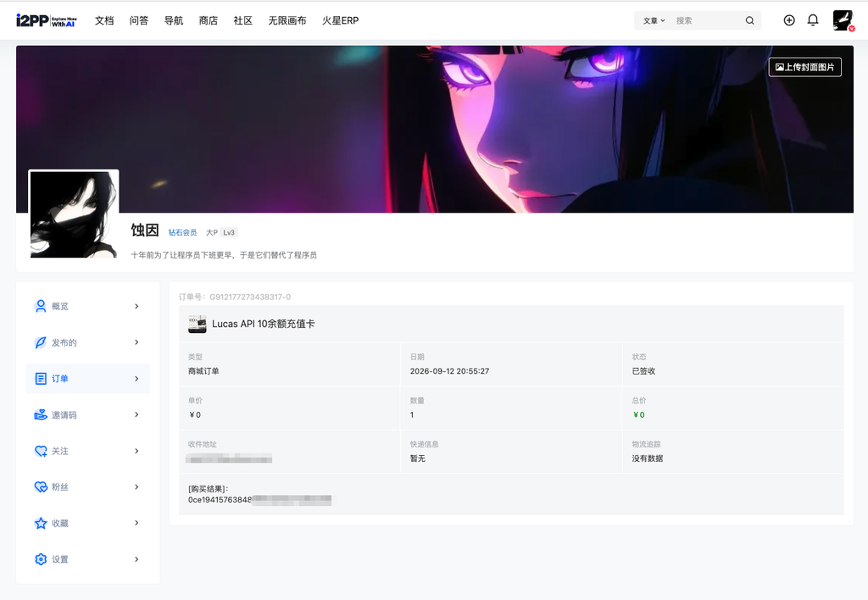This screenshot has width=868, height=600.
Task: Expand the 关注 chevron arrow
Action: pyautogui.click(x=136, y=451)
